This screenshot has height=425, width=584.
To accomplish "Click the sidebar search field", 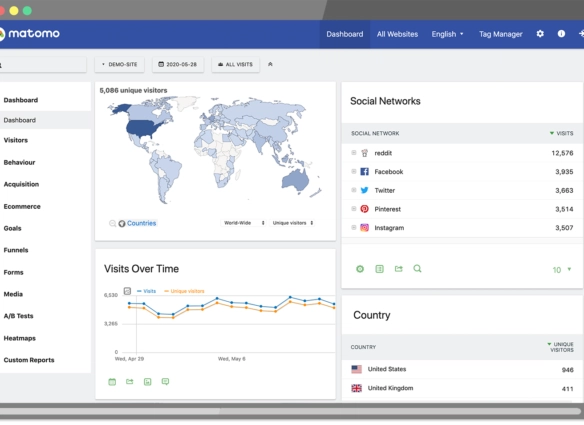I will coord(43,65).
